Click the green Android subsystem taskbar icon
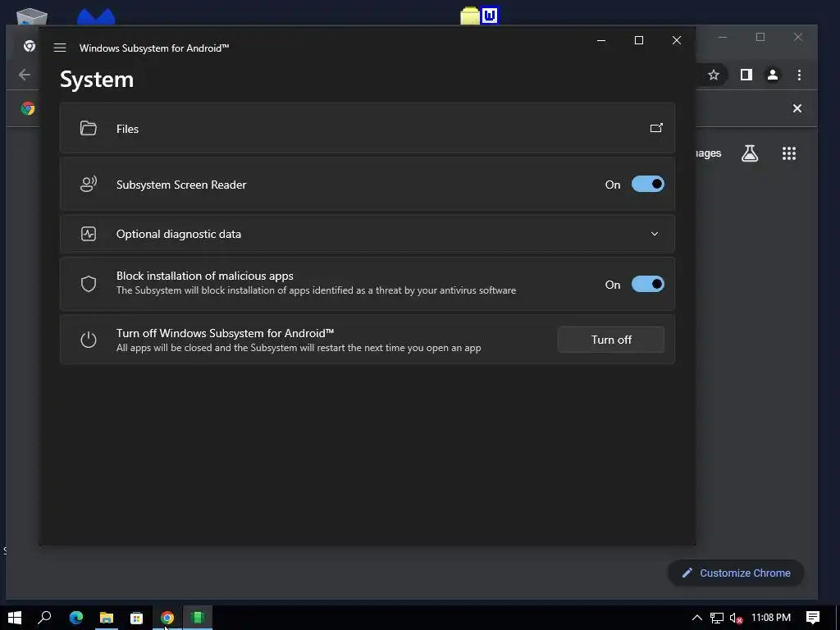 198,618
